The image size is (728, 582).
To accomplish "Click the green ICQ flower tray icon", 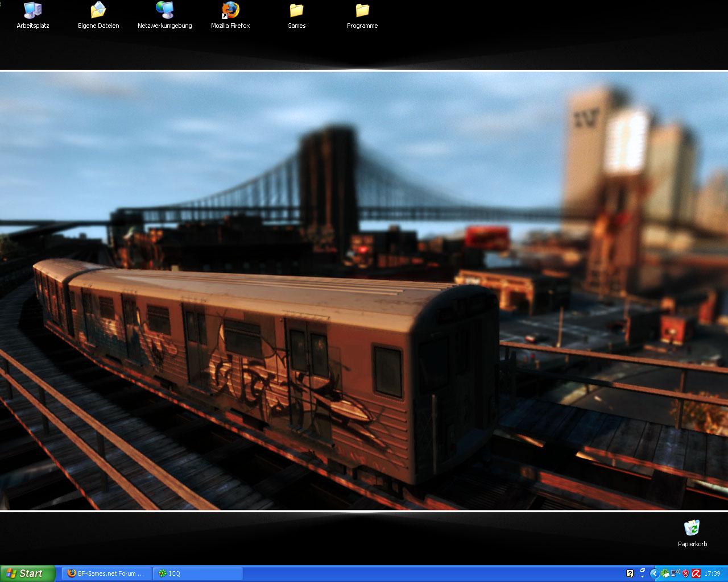I will coord(665,573).
